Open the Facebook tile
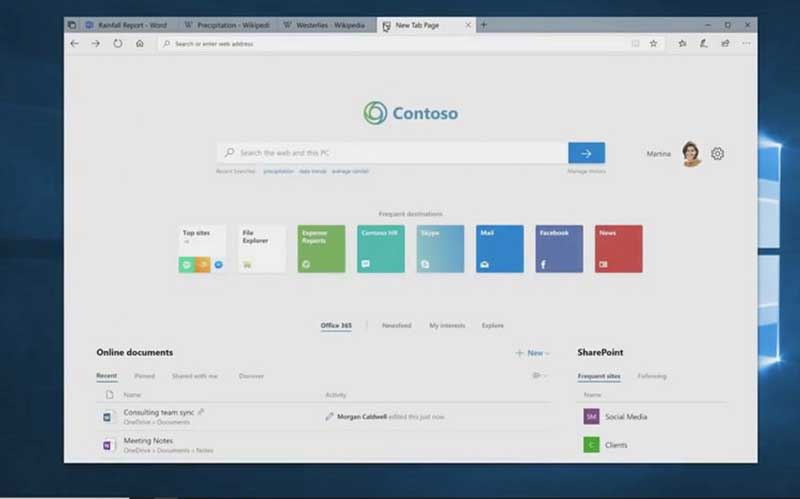 pos(559,249)
